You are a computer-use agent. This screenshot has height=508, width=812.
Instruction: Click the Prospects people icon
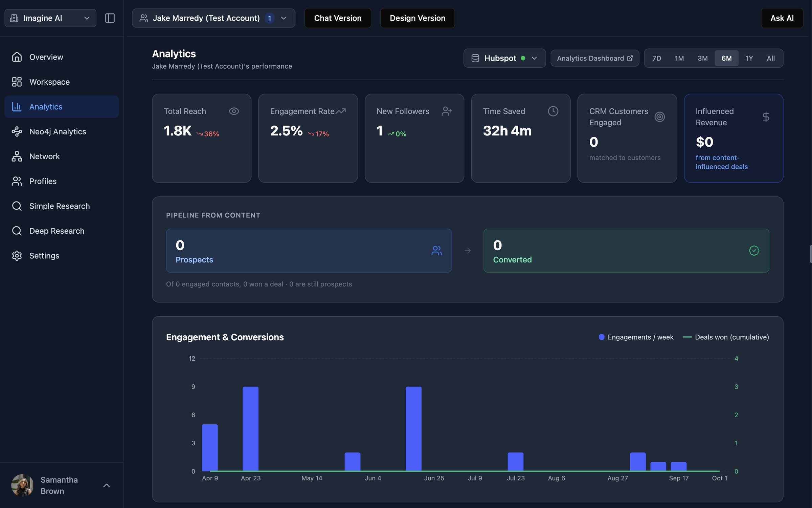click(x=436, y=251)
